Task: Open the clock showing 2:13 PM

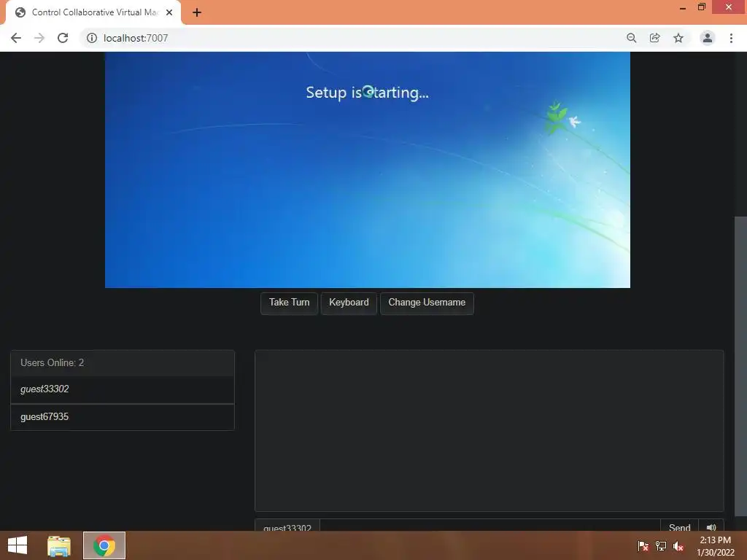Action: 716,546
